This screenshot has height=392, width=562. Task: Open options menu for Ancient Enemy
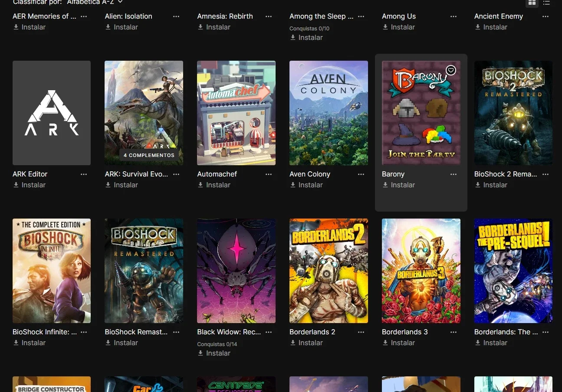[x=546, y=16]
